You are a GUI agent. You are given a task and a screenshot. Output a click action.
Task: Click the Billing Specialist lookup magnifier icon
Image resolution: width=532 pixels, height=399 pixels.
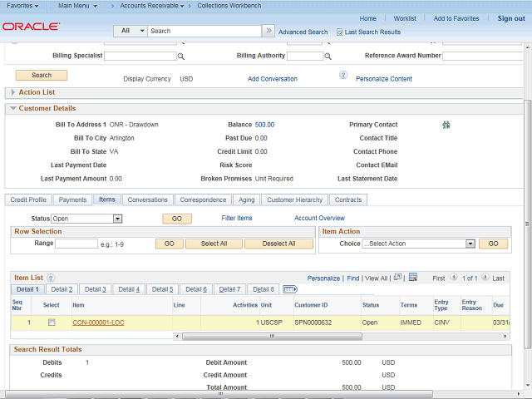click(181, 57)
